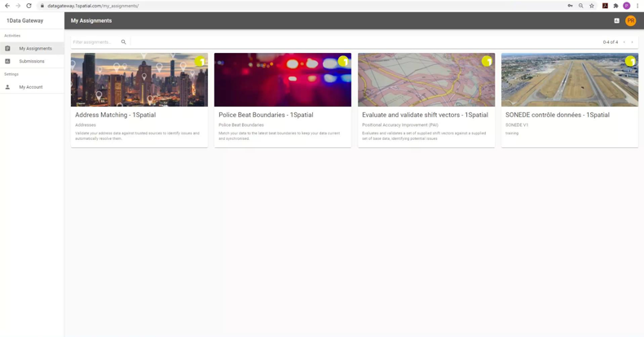
Task: Open the shift vectors map thumbnail
Action: coord(426,80)
